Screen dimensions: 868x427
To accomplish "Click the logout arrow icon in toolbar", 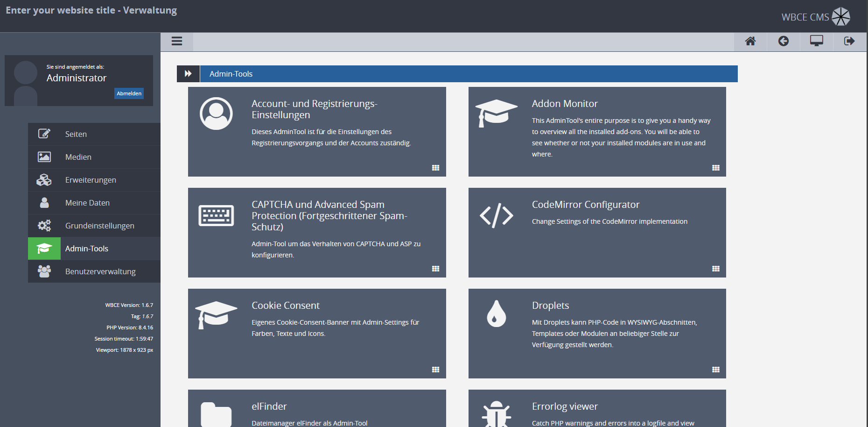I will pyautogui.click(x=849, y=41).
